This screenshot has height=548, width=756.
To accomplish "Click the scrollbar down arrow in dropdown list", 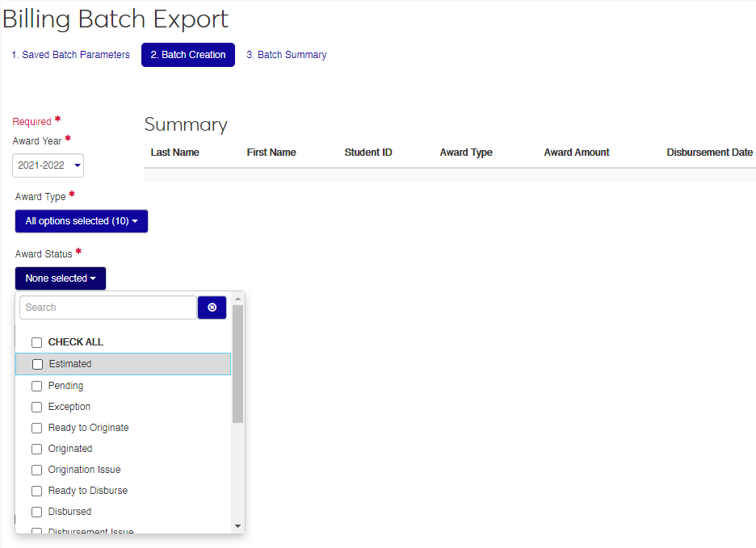I will [237, 526].
